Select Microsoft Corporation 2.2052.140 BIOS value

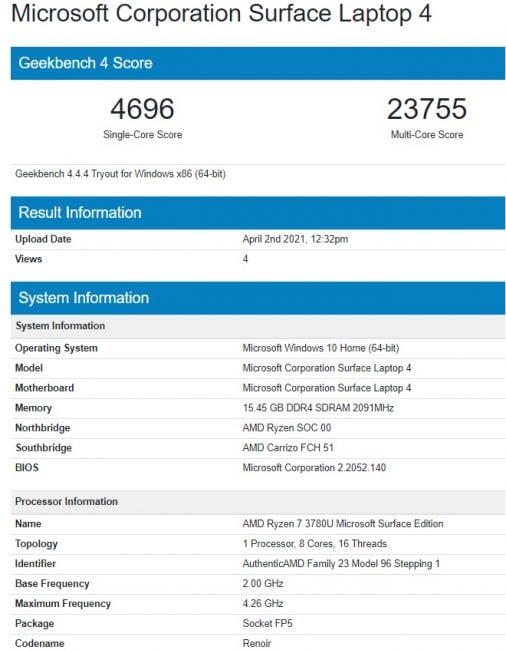click(314, 467)
